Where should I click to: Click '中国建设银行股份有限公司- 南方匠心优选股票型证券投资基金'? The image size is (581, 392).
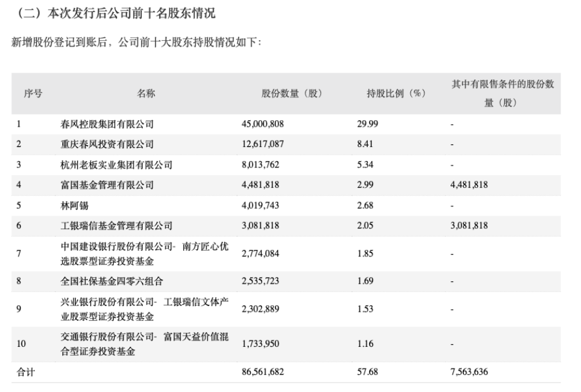144,254
